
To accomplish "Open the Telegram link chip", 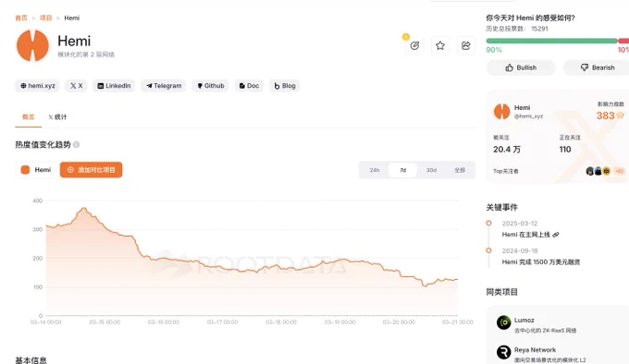I will pos(164,86).
